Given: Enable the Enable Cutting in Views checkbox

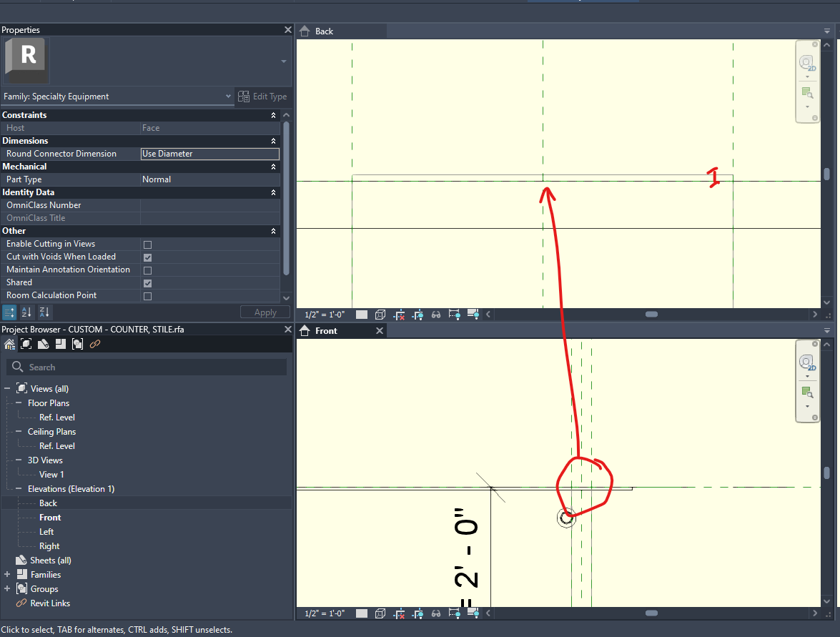Looking at the screenshot, I should [x=147, y=244].
